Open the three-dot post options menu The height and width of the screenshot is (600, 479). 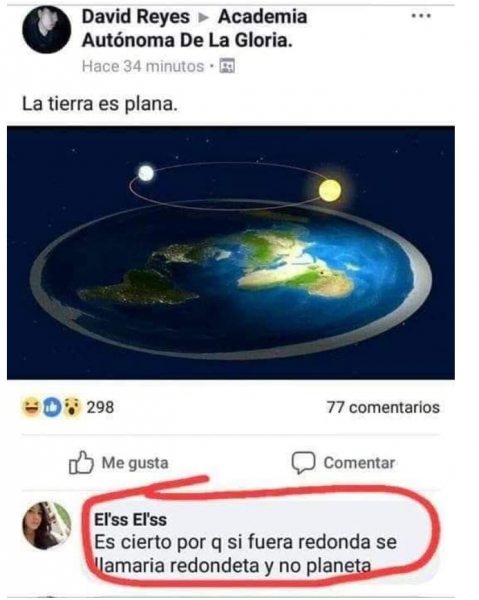click(x=421, y=16)
